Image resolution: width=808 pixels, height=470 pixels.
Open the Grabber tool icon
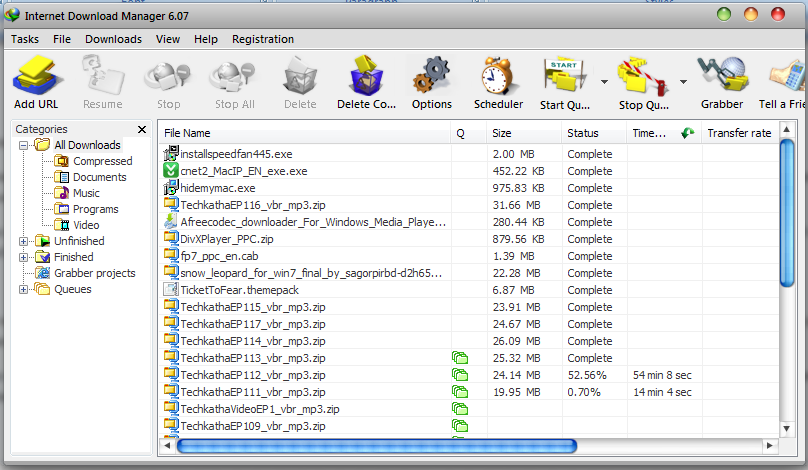click(x=722, y=75)
